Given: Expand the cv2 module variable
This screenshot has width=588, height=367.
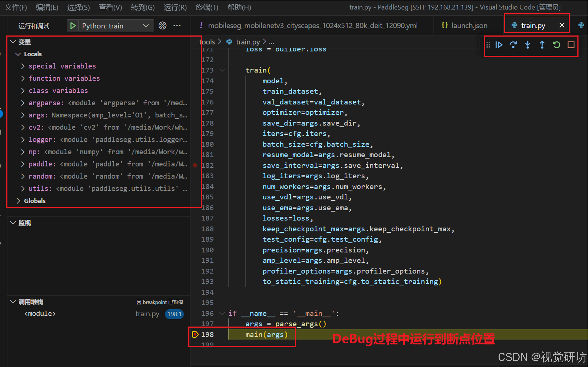Looking at the screenshot, I should 23,127.
